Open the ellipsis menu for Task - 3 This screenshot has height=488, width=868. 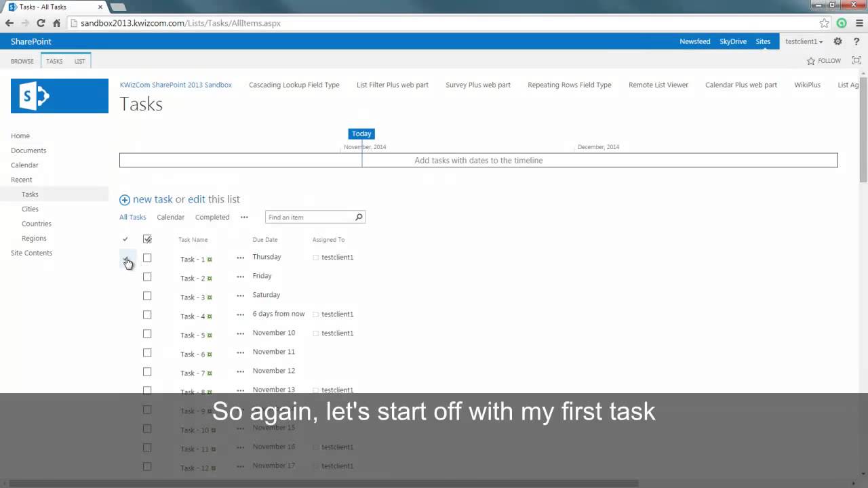click(x=240, y=296)
